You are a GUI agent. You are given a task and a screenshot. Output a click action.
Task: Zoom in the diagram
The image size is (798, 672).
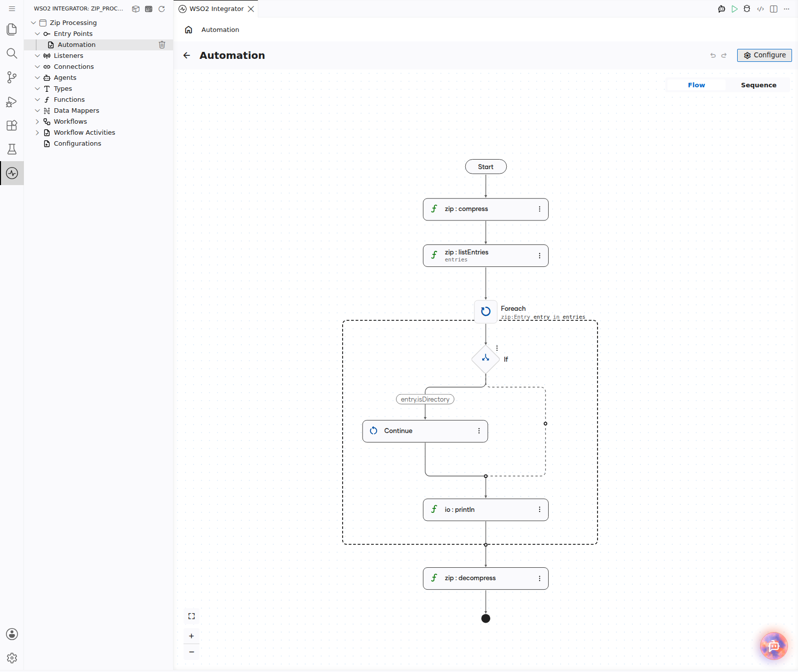click(192, 636)
